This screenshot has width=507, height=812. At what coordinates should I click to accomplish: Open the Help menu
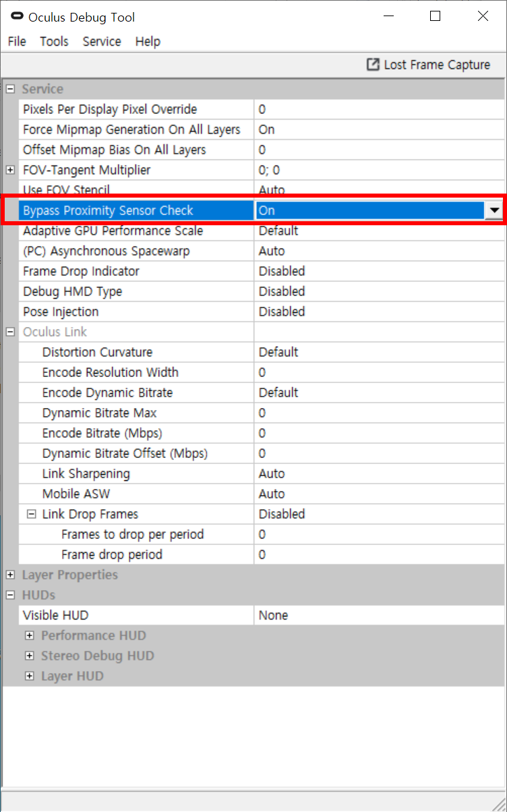click(148, 41)
